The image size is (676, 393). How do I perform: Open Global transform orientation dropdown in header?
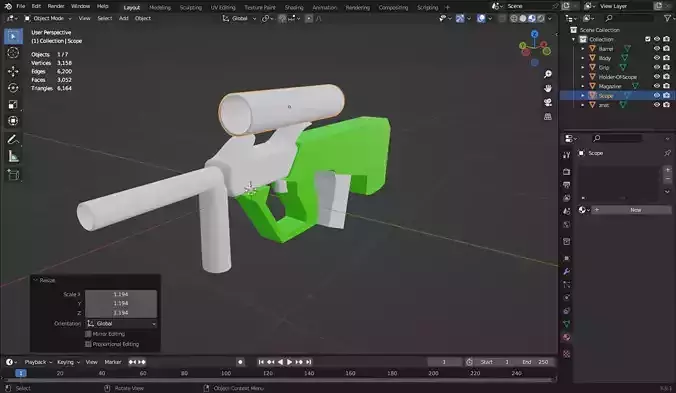coord(240,19)
